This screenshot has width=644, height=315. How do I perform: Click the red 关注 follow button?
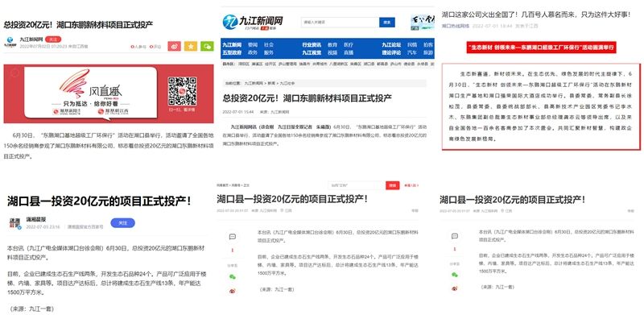tap(52, 39)
